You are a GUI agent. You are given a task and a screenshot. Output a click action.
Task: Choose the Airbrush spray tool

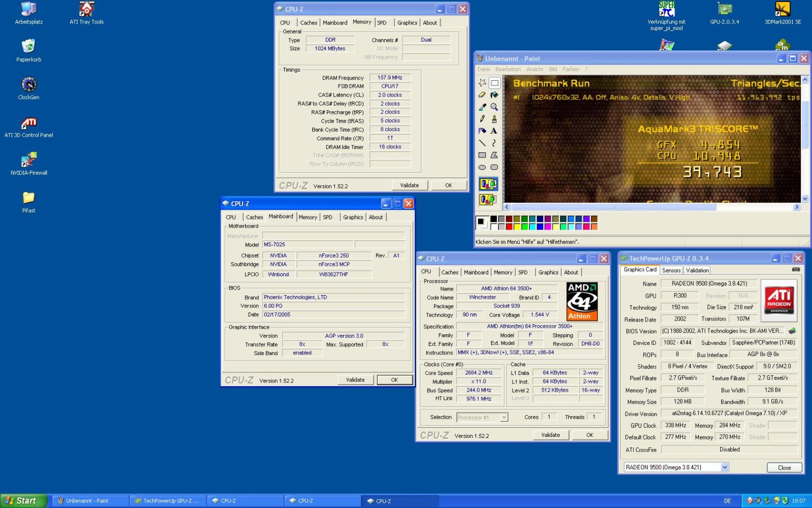coord(482,131)
